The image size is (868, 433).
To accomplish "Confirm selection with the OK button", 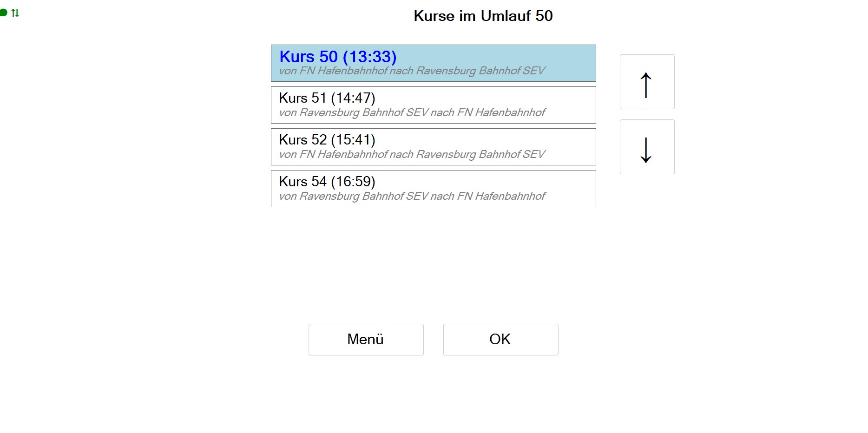I will [500, 340].
